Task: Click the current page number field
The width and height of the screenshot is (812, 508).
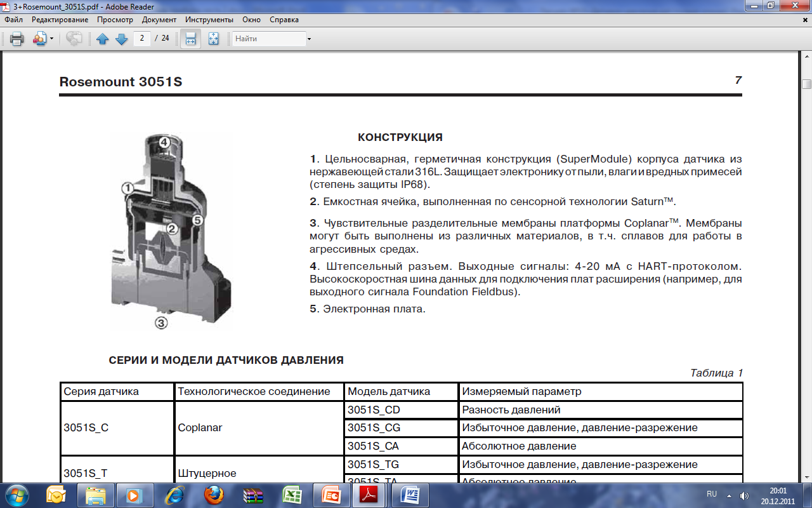Action: coord(141,38)
